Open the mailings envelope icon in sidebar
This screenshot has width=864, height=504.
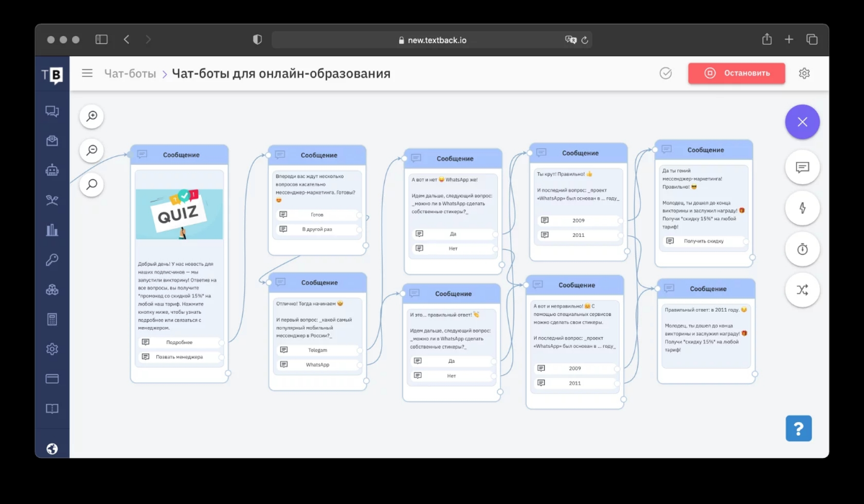tap(53, 141)
